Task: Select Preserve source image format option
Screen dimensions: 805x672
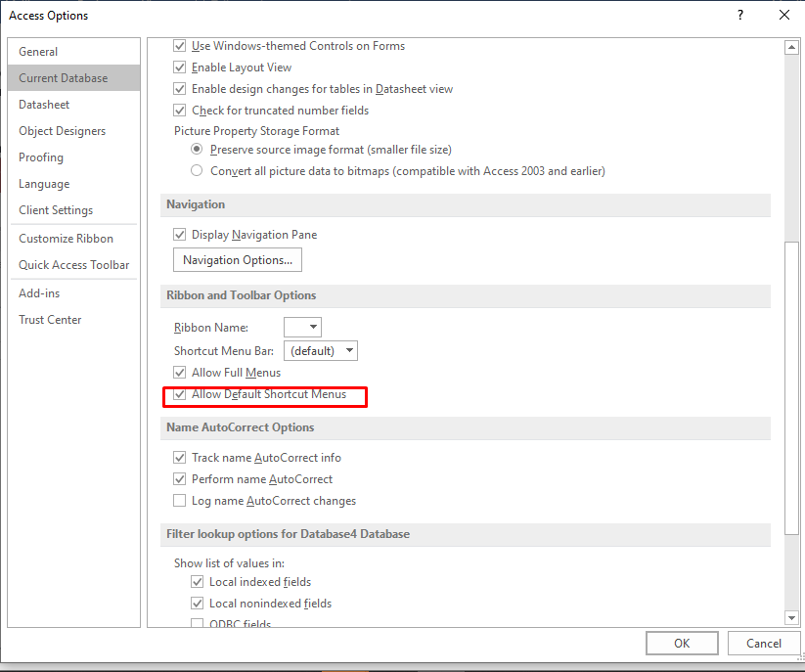Action: click(x=197, y=150)
